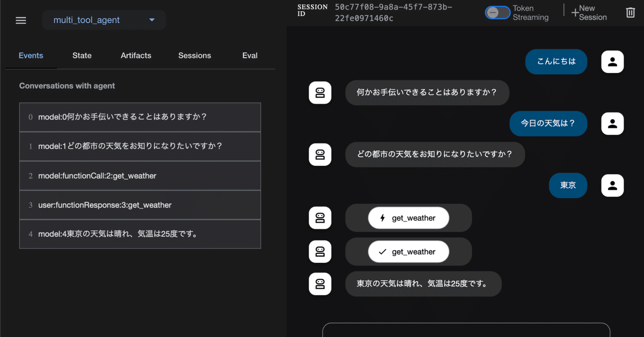644x337 pixels.
Task: Switch to the Artifacts tab
Action: click(x=136, y=55)
